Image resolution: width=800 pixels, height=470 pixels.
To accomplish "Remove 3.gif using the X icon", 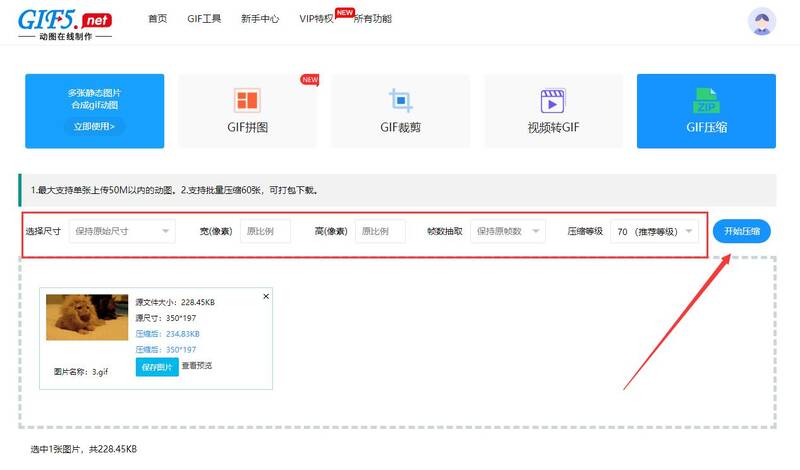I will tap(266, 296).
